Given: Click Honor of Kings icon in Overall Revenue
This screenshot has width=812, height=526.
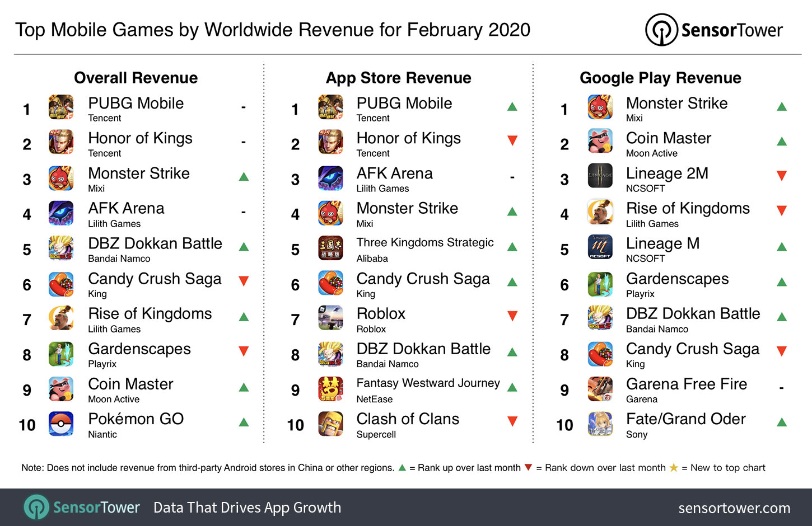Looking at the screenshot, I should pos(61,142).
